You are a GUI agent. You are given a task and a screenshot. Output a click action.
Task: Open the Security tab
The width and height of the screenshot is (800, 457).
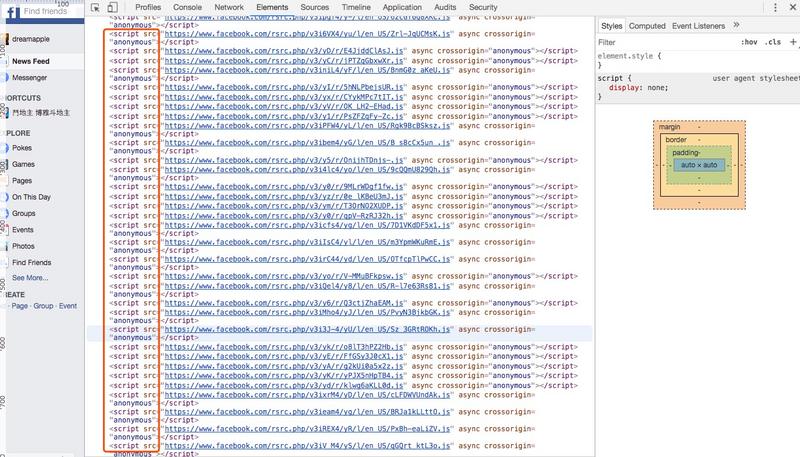point(483,7)
